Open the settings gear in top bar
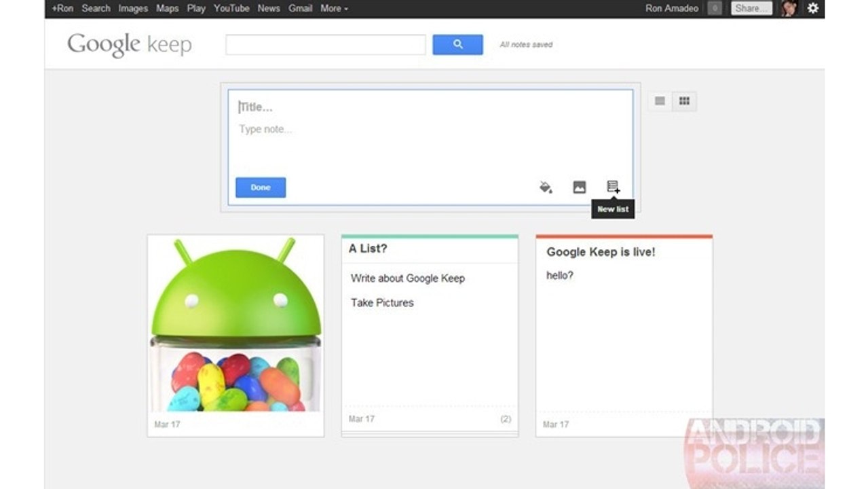 pyautogui.click(x=812, y=8)
